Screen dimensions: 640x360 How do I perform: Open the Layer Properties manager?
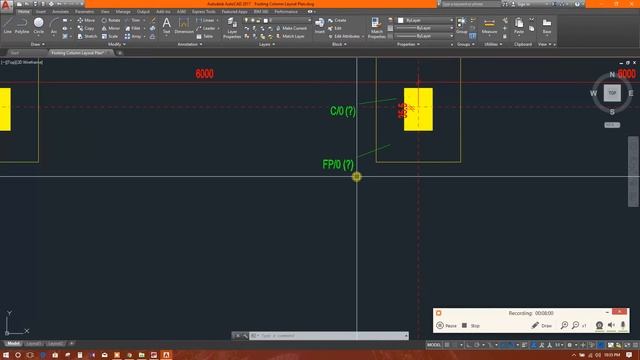coord(232,28)
